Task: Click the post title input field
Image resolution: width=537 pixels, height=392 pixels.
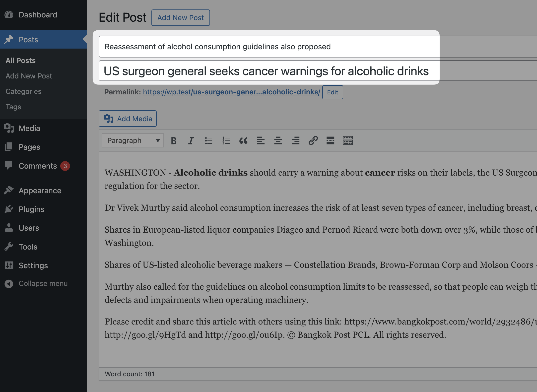Action: click(x=266, y=71)
